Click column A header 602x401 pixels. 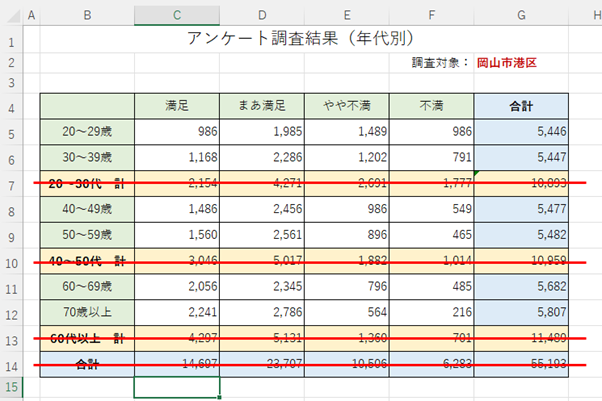[31, 14]
